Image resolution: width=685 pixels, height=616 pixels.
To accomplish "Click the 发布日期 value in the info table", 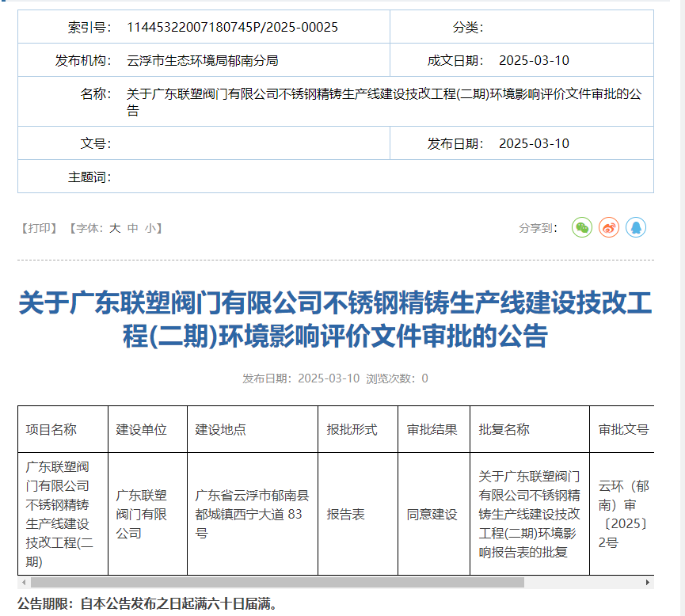I will [x=534, y=143].
